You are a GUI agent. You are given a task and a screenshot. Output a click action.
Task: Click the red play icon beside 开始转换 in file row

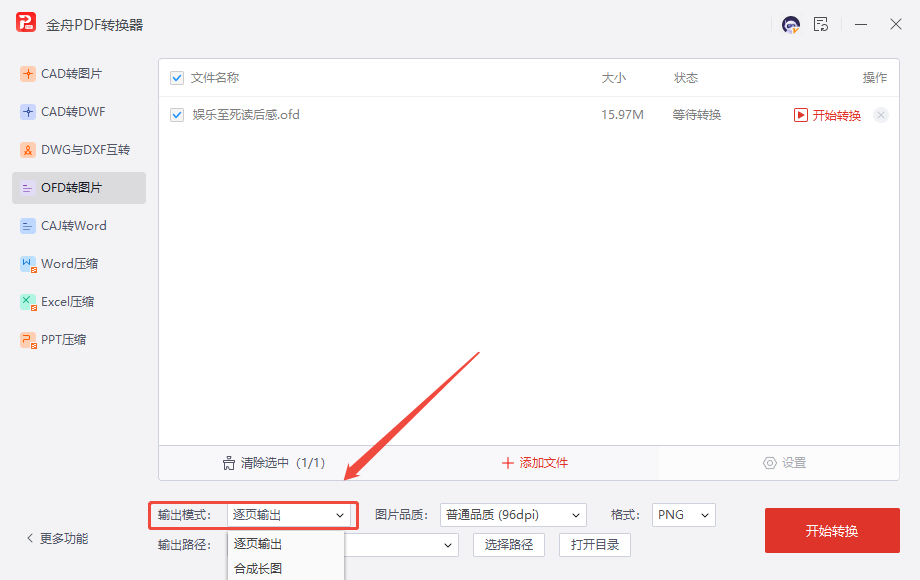coord(800,115)
